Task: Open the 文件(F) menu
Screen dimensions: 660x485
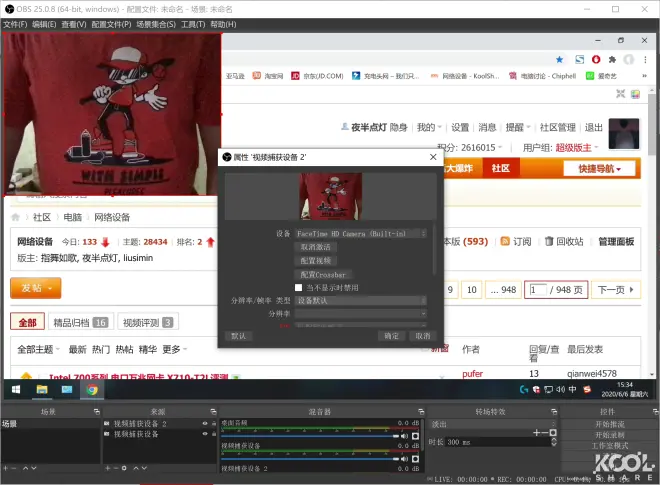Action: 15,24
